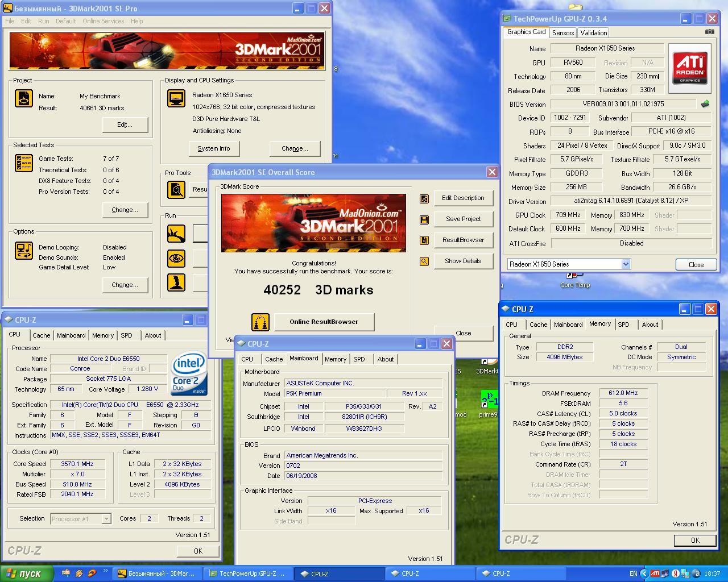Click Change... under Selected Tests
This screenshot has height=582, width=728.
click(x=125, y=210)
